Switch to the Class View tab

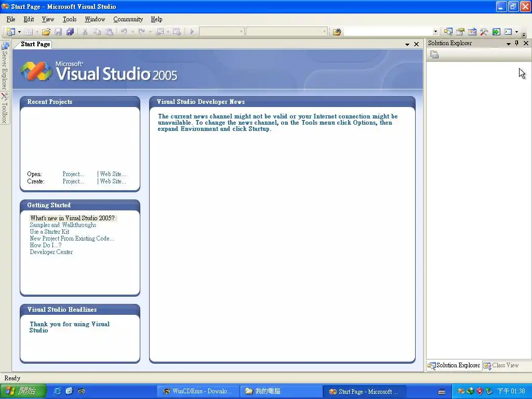[501, 365]
